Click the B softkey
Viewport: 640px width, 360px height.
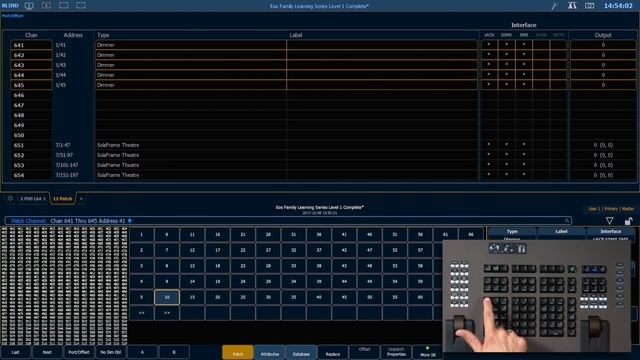coord(174,352)
